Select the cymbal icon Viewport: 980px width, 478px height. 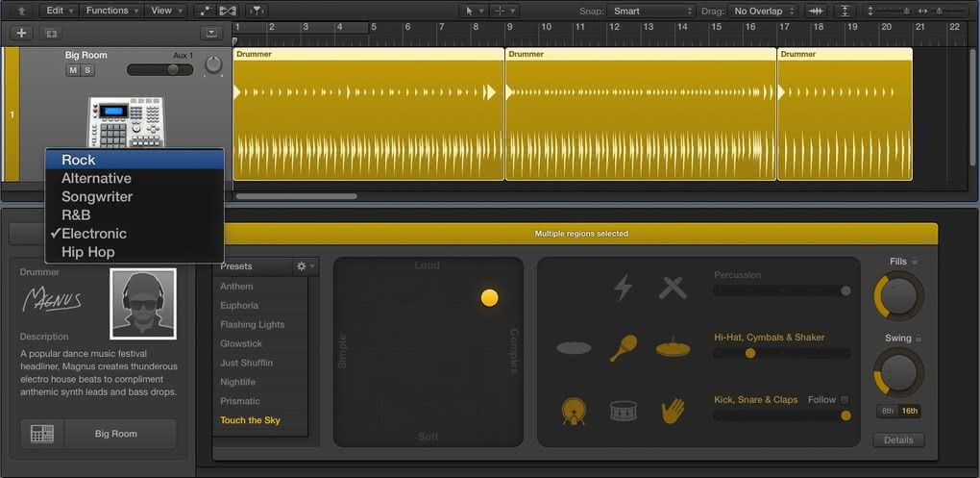point(674,347)
